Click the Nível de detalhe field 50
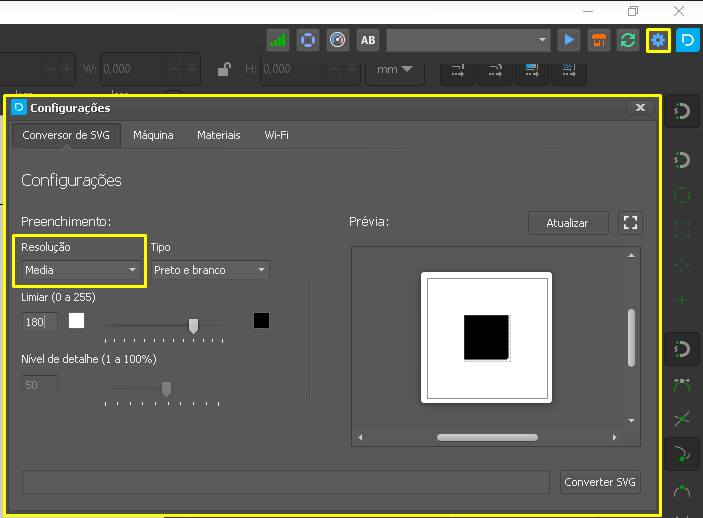Viewport: 703px width, 518px height. [40, 385]
